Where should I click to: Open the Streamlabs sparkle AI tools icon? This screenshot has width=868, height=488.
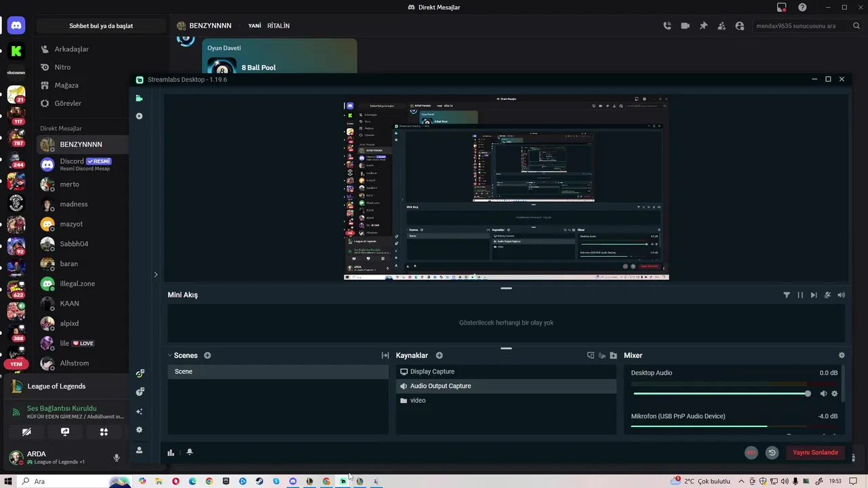pos(140,411)
